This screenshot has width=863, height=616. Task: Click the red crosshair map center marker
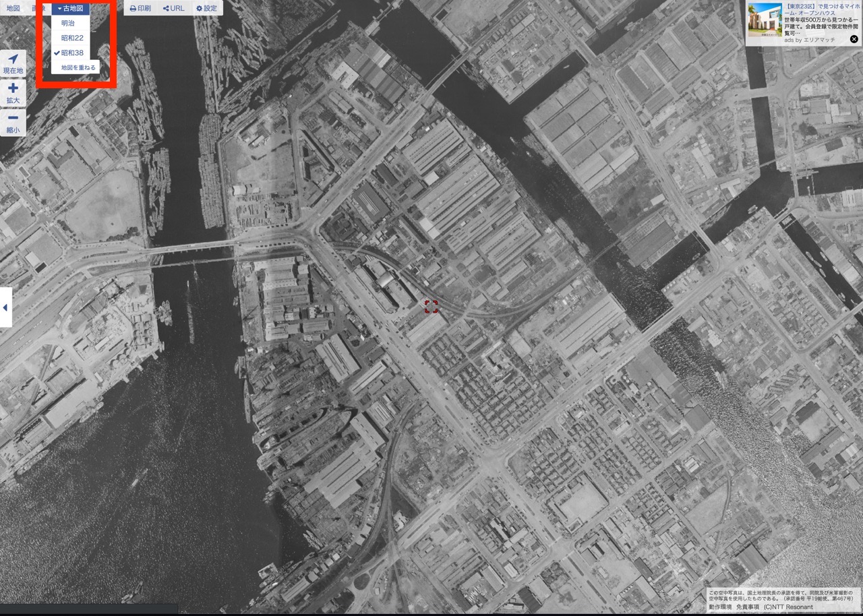[431, 307]
